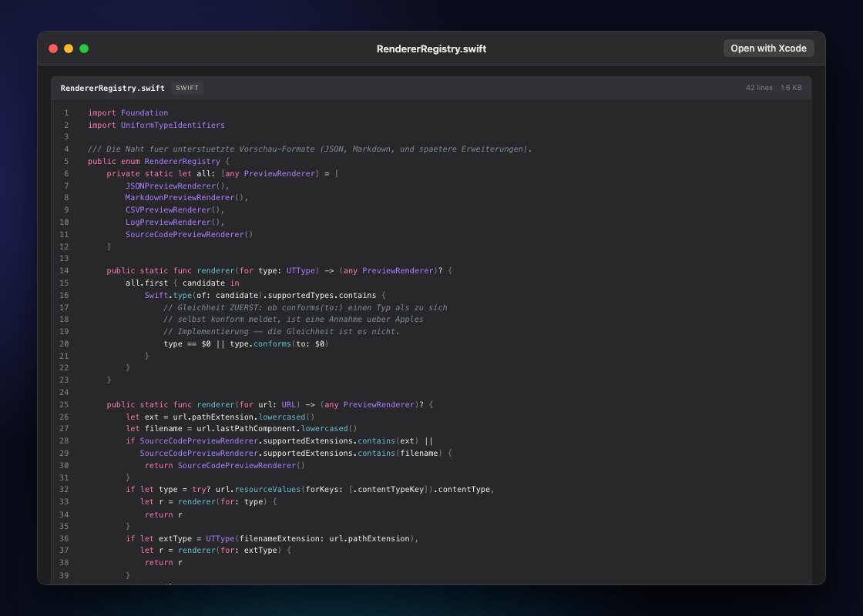
Task: Click the 'Implementierung' comment on line 19
Action: click(281, 332)
